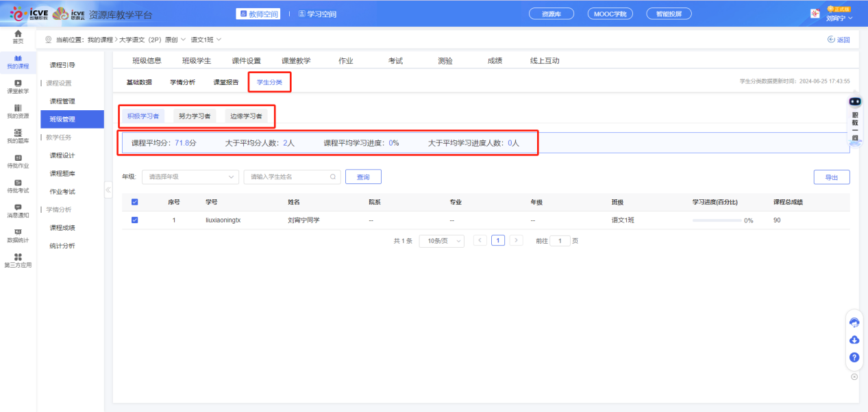Toggle the 努力学习者 learner category
This screenshot has height=412, width=868.
coord(196,116)
